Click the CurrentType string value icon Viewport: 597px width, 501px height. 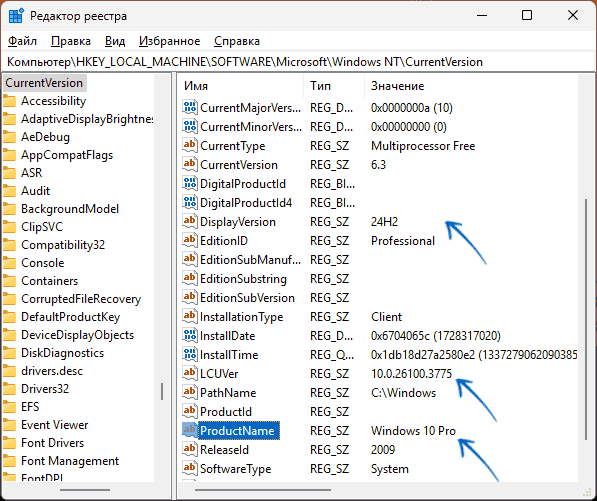pyautogui.click(x=190, y=146)
